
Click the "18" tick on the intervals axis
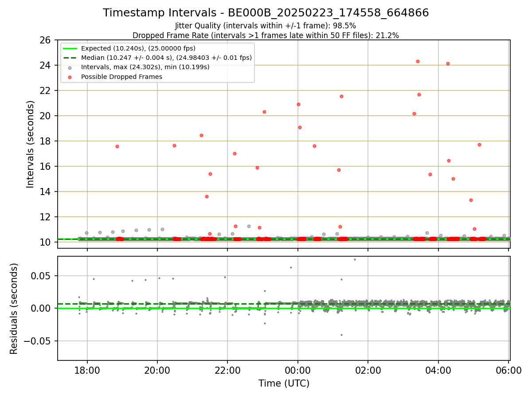click(46, 141)
